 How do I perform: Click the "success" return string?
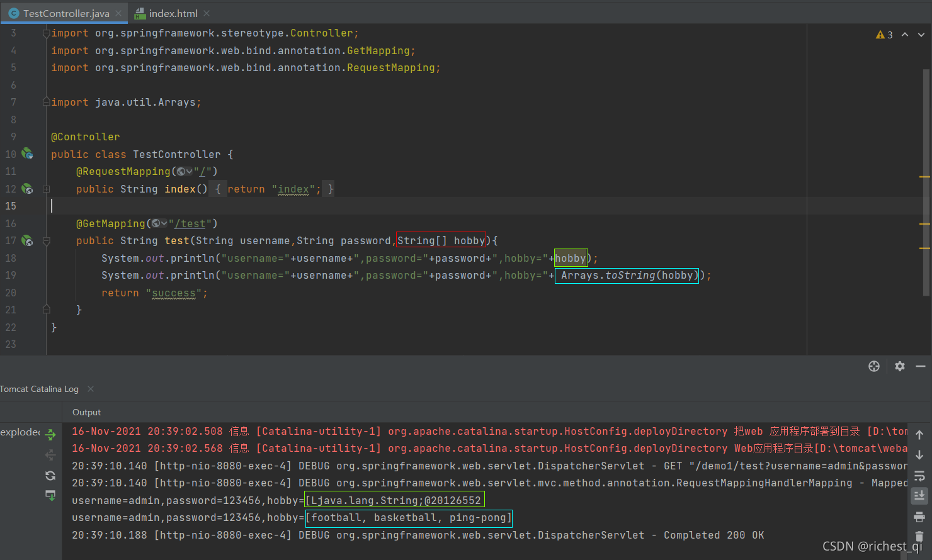click(174, 293)
